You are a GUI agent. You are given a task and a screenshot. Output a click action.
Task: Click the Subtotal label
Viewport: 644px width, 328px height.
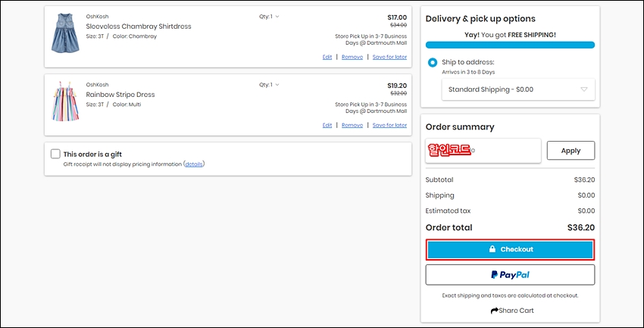coord(439,180)
